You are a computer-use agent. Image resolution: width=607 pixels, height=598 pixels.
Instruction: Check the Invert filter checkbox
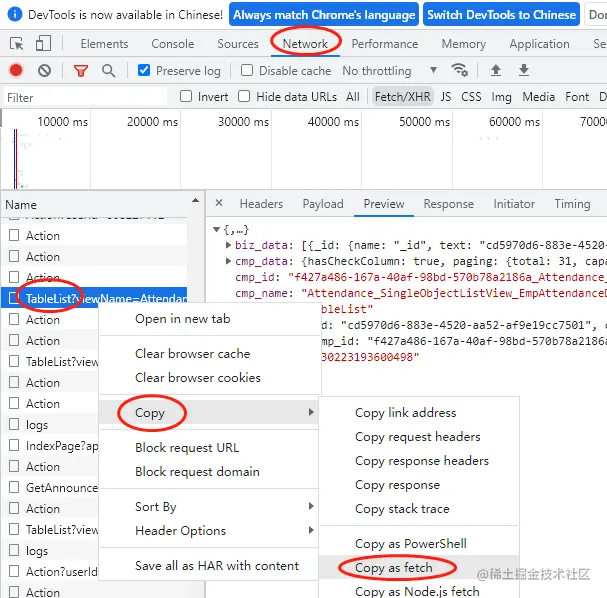coord(186,96)
